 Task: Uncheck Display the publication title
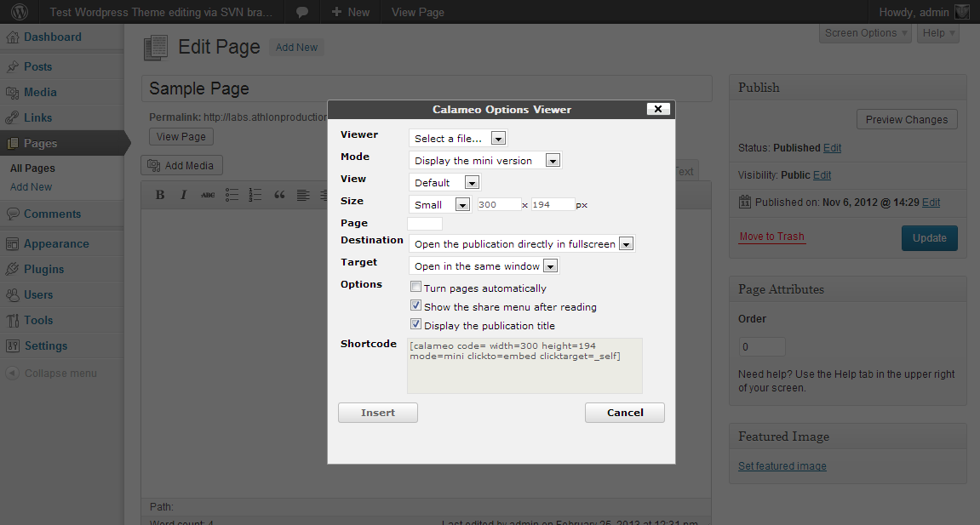(x=415, y=324)
